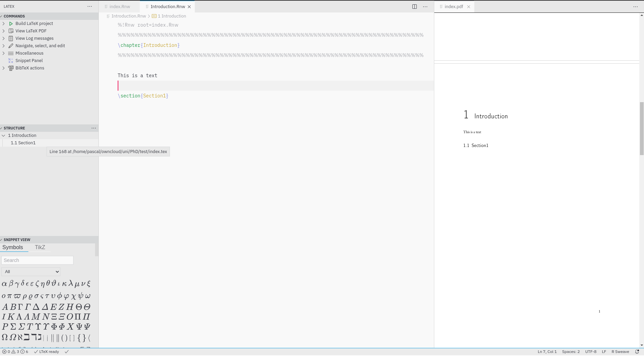Click the BibTeX actions icon

coord(10,68)
